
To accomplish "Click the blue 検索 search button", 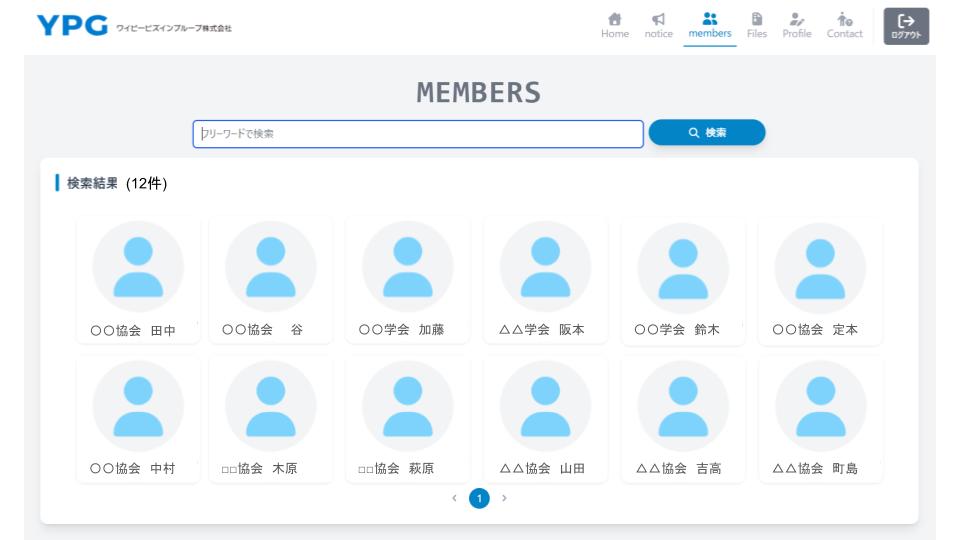I will [x=707, y=132].
